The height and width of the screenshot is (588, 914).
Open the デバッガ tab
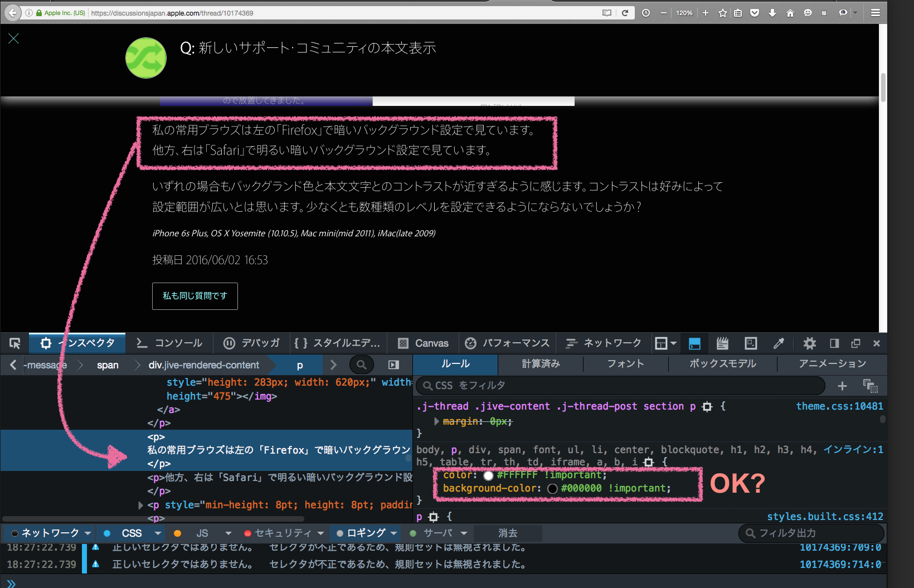[x=251, y=343]
